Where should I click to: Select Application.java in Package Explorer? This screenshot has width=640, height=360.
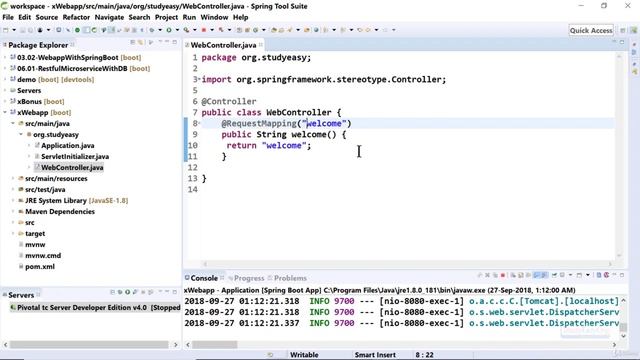[68, 145]
